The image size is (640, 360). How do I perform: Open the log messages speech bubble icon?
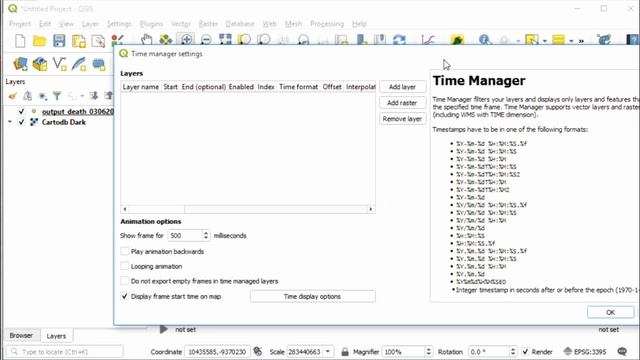coord(622,351)
